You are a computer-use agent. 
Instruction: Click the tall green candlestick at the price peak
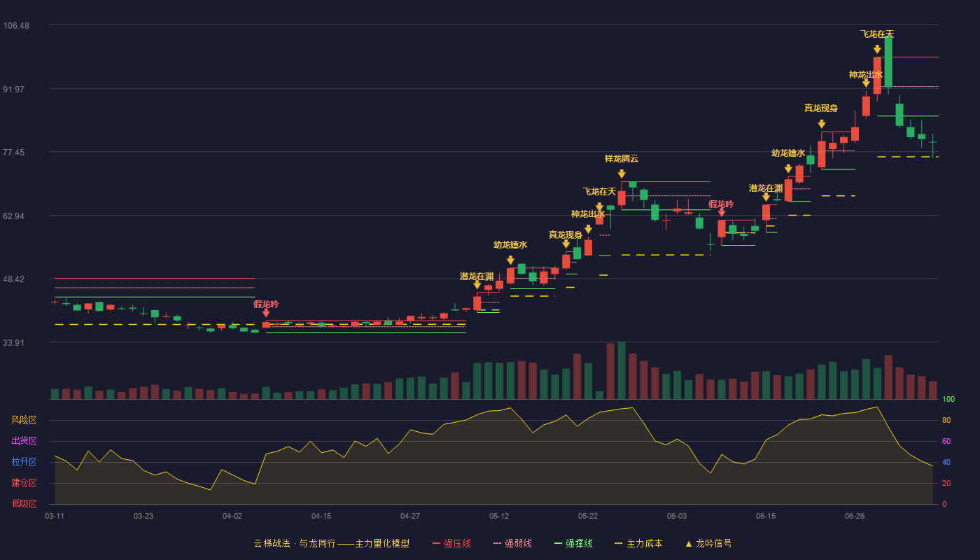888,62
